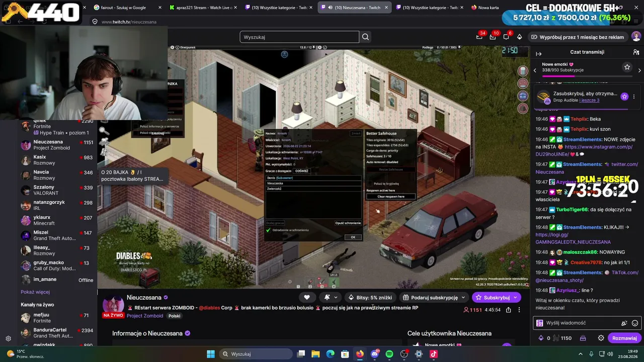
Task: Select Denis [Sub-owner] in the player list
Action: click(x=313, y=178)
